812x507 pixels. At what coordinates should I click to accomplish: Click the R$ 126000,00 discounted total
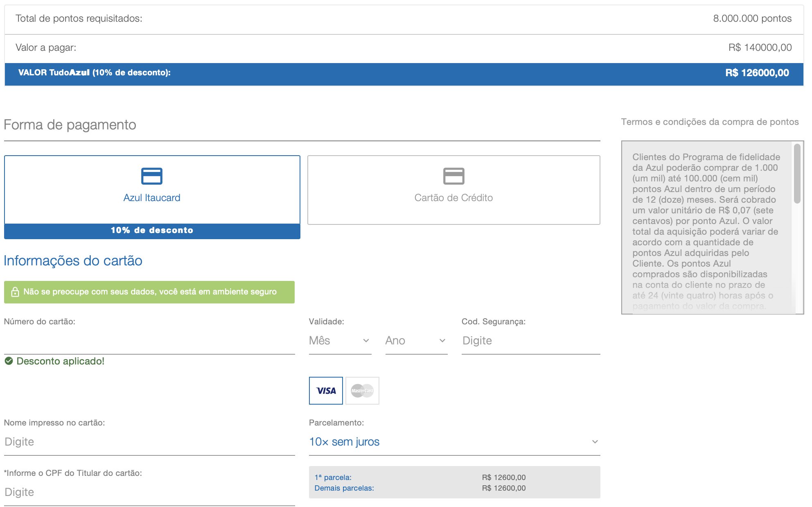point(757,73)
